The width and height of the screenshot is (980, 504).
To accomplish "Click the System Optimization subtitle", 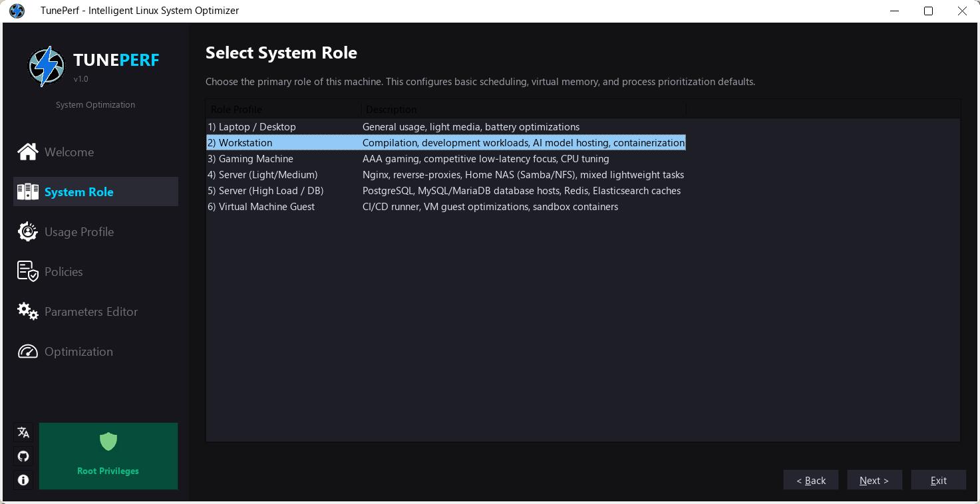I will (x=95, y=104).
